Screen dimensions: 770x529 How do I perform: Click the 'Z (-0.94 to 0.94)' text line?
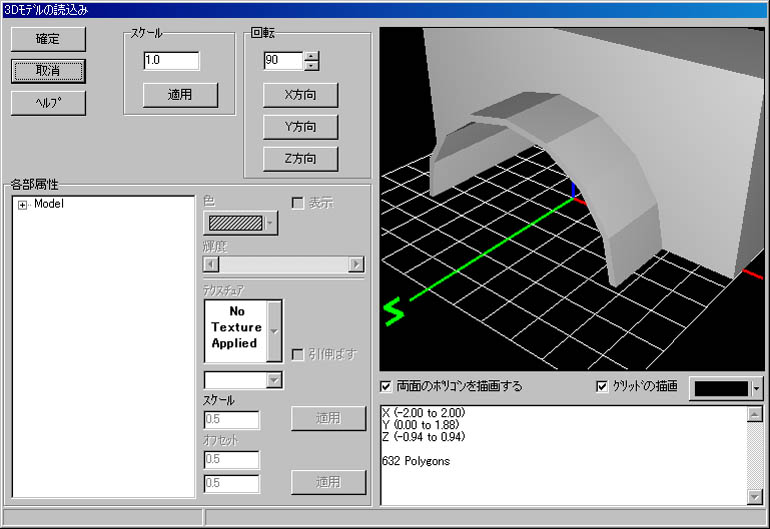(423, 437)
